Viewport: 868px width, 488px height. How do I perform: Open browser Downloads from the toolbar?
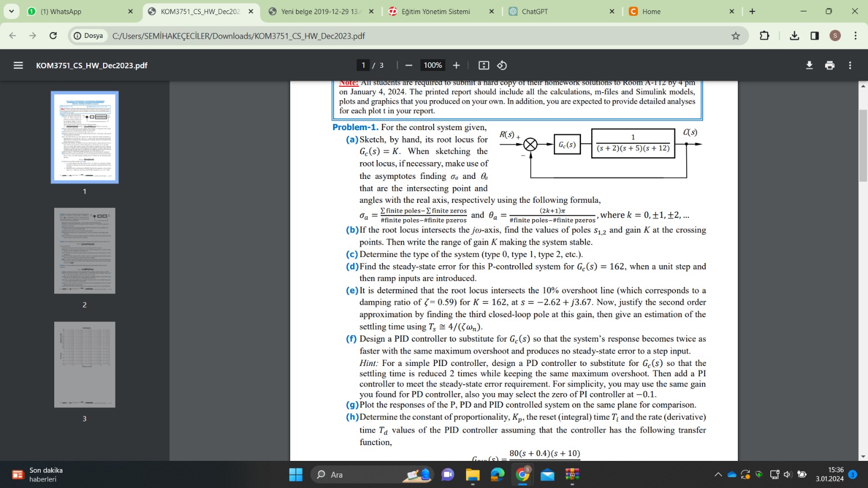tap(794, 36)
